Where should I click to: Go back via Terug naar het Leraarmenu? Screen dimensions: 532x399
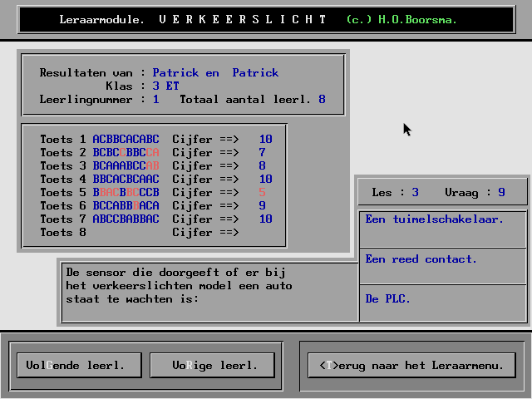pos(411,365)
